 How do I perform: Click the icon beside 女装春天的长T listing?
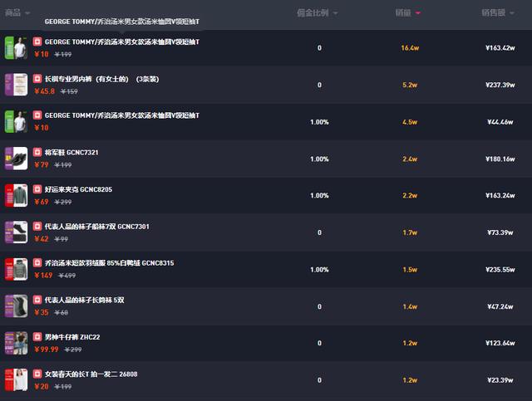coord(37,374)
